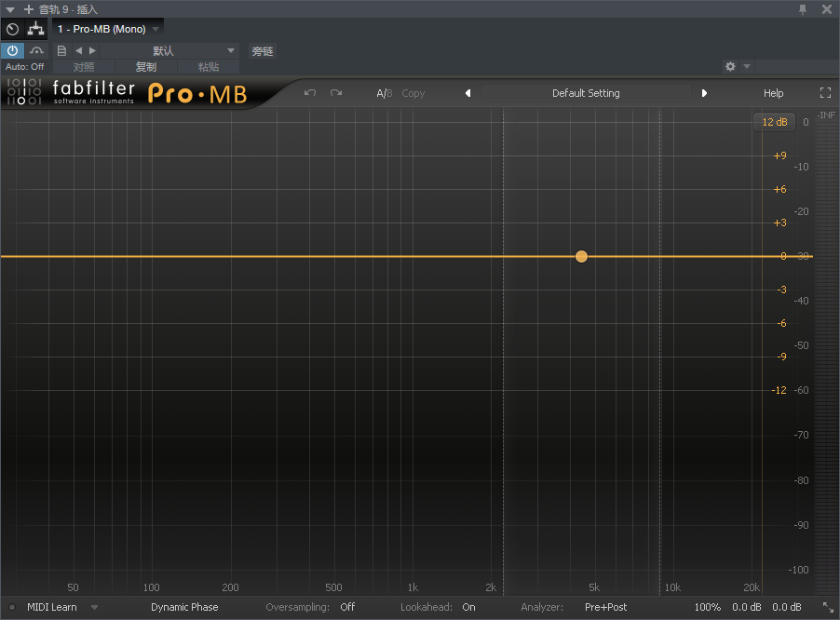The height and width of the screenshot is (620, 840).
Task: Open the preset file document icon
Action: coord(61,51)
